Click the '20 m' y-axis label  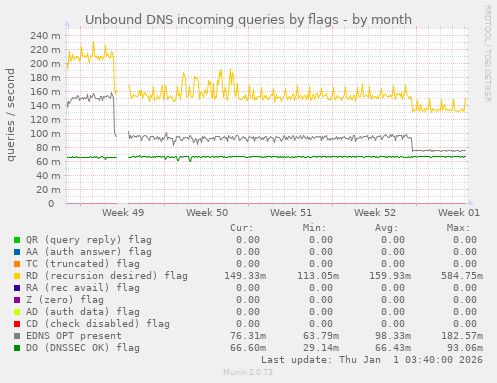48,190
